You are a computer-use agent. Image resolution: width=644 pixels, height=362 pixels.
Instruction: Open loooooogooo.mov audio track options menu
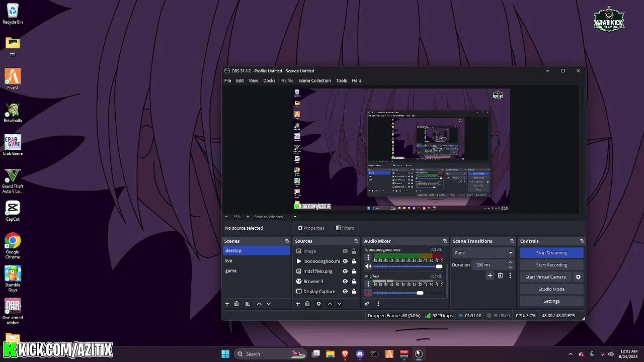368,257
